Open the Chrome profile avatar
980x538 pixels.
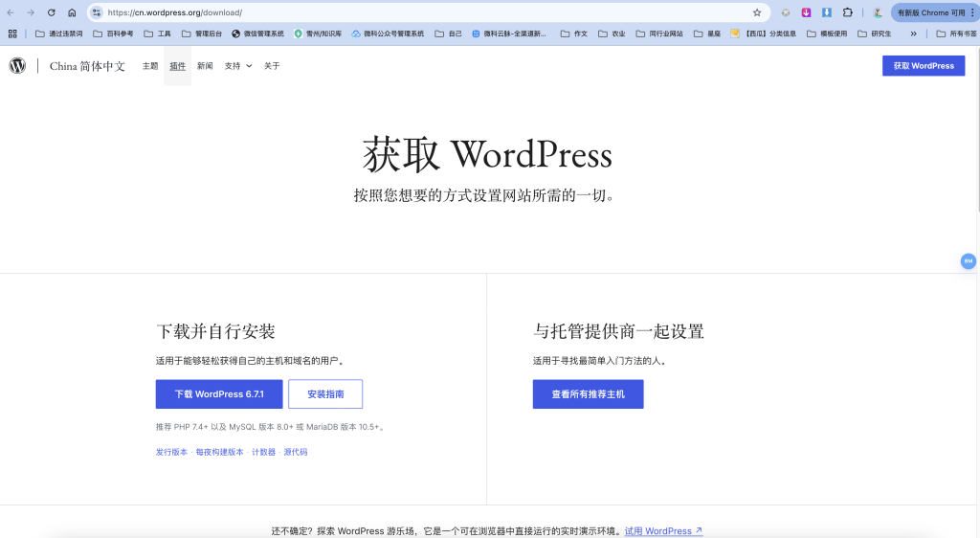[x=878, y=12]
